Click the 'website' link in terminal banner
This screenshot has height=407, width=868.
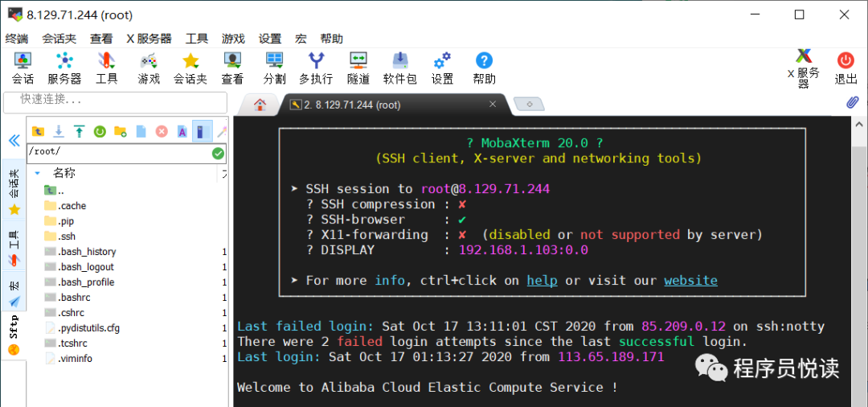(691, 280)
